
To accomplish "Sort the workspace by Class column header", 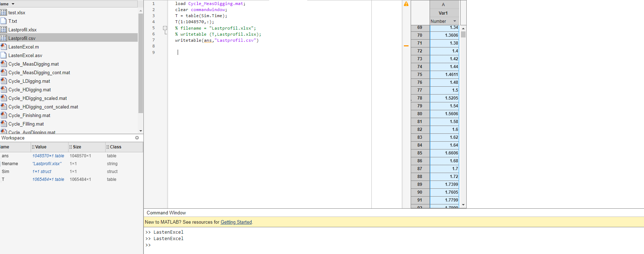I will tap(116, 147).
